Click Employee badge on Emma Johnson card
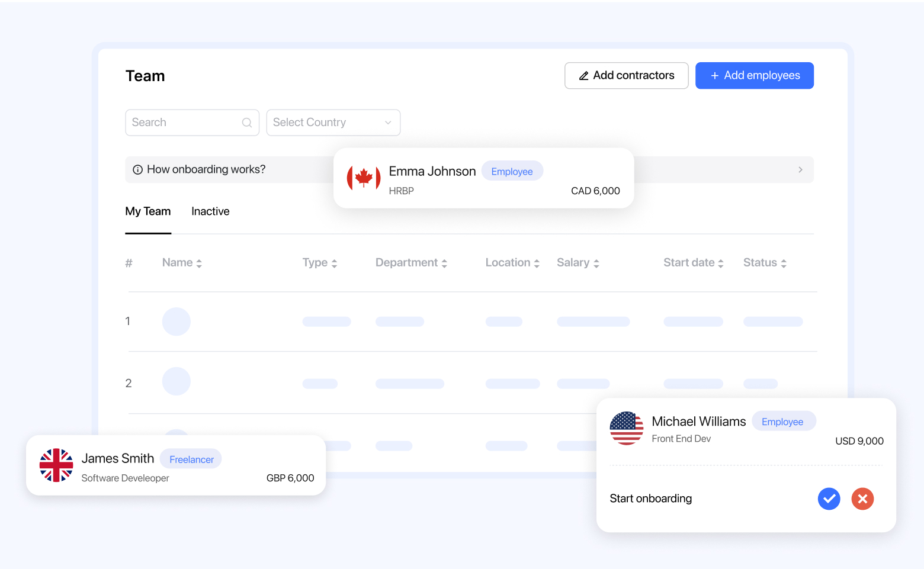The width and height of the screenshot is (924, 569). (x=512, y=172)
